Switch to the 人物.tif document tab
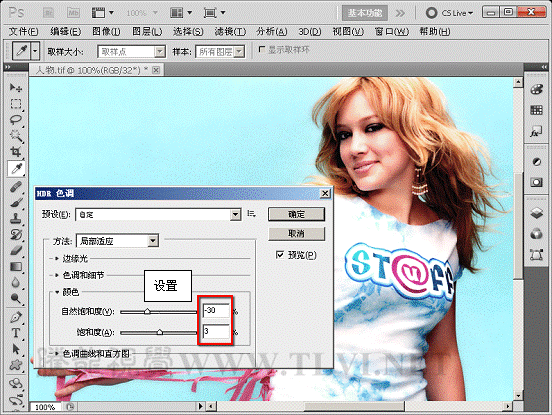 click(92, 70)
